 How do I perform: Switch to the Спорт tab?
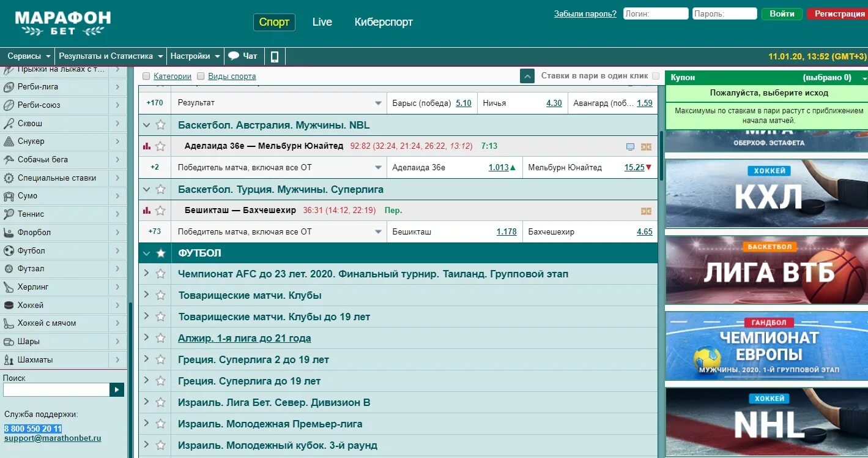pyautogui.click(x=274, y=22)
